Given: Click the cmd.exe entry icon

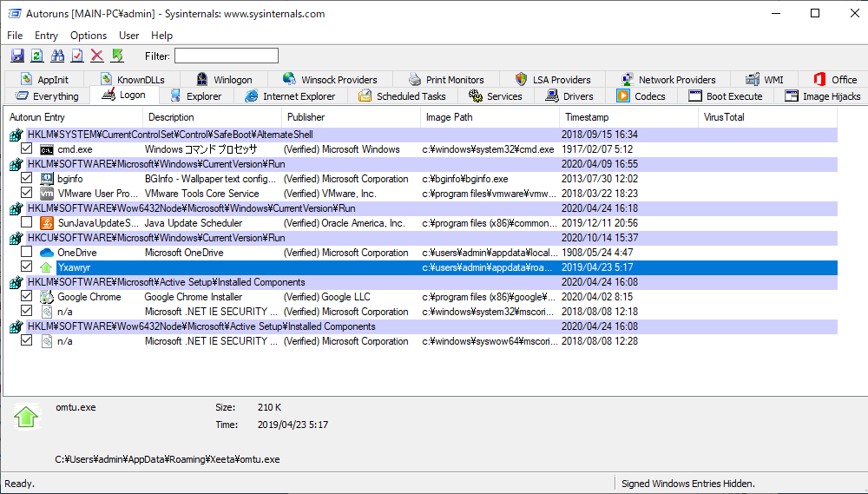Looking at the screenshot, I should click(x=47, y=149).
